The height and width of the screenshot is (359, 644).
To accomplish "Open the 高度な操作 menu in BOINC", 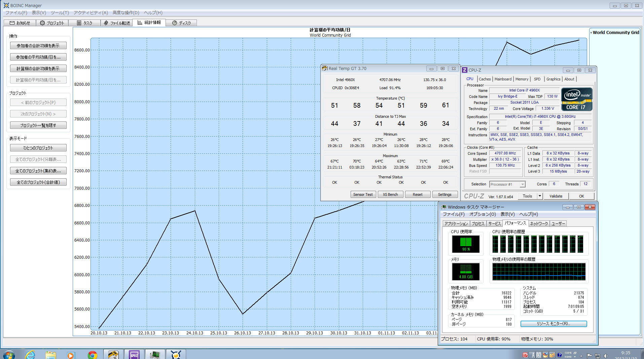I will (126, 13).
